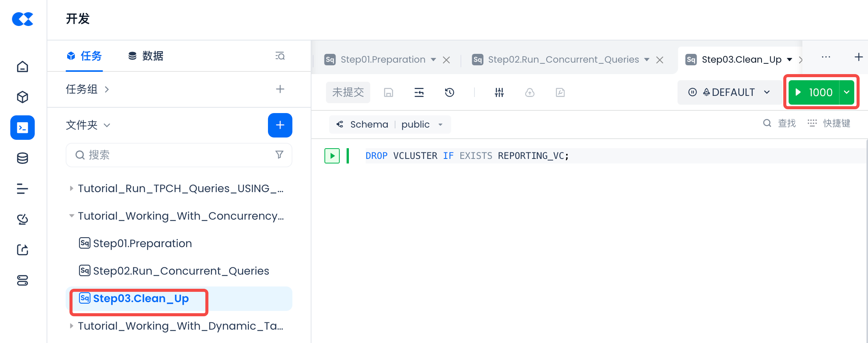
Task: Click the blue plus new file button
Action: (280, 125)
